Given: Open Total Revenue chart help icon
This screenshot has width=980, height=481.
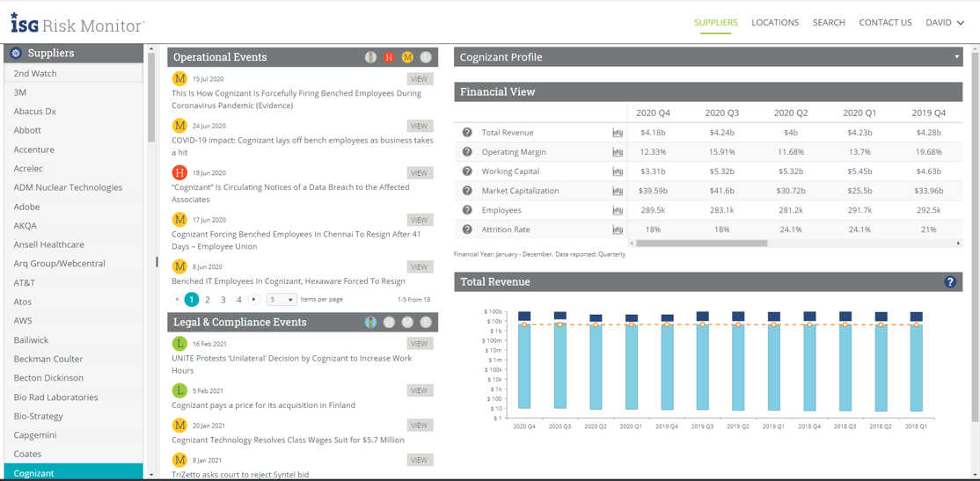Looking at the screenshot, I should [950, 282].
